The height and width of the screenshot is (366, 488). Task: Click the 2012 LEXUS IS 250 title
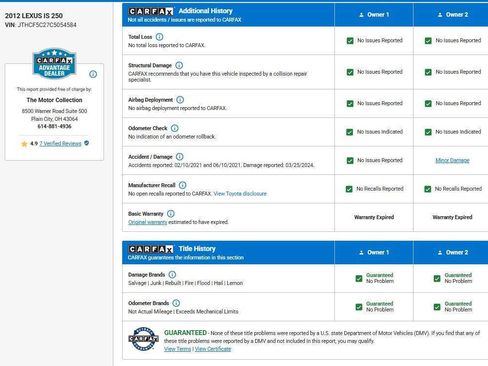click(x=34, y=16)
